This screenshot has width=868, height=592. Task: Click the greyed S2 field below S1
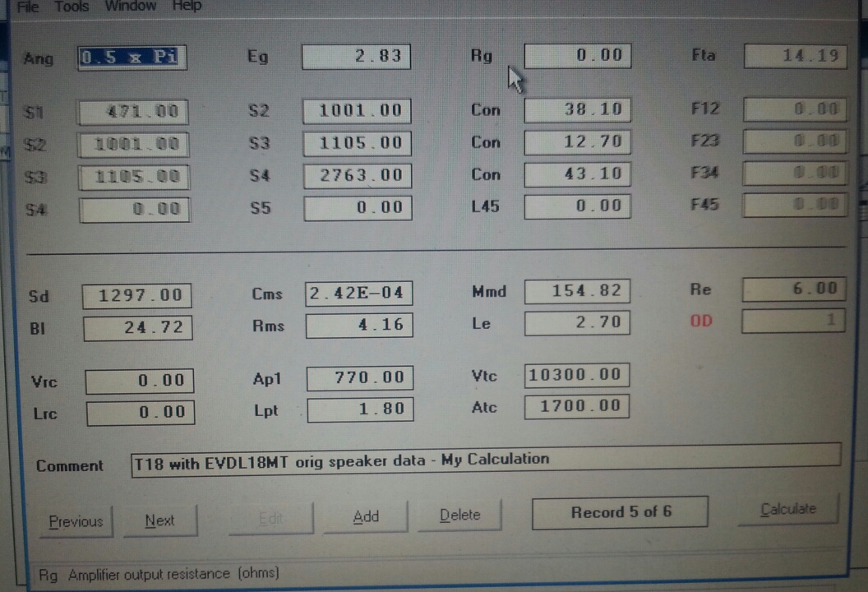point(134,145)
